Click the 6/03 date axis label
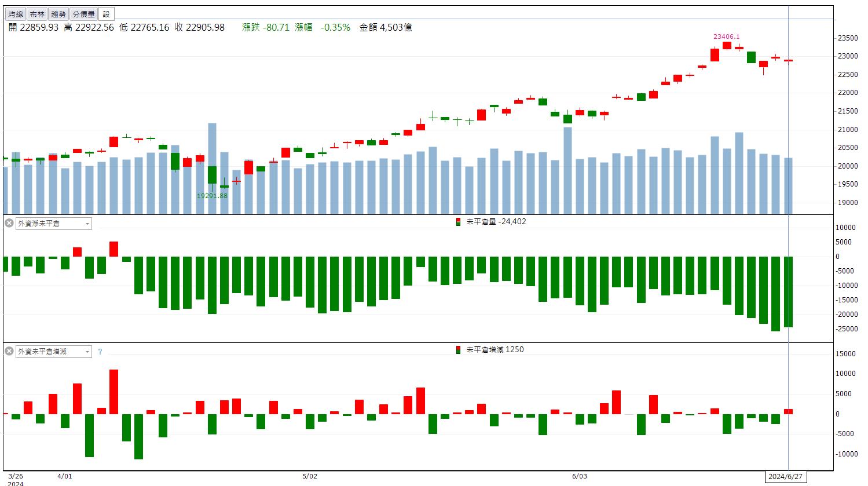The width and height of the screenshot is (868, 486). pos(579,476)
